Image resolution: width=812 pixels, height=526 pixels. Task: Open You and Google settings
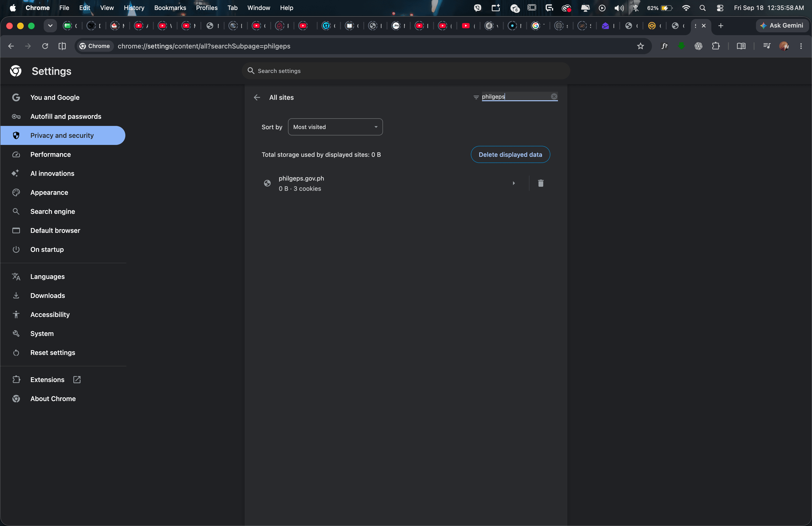click(x=63, y=97)
